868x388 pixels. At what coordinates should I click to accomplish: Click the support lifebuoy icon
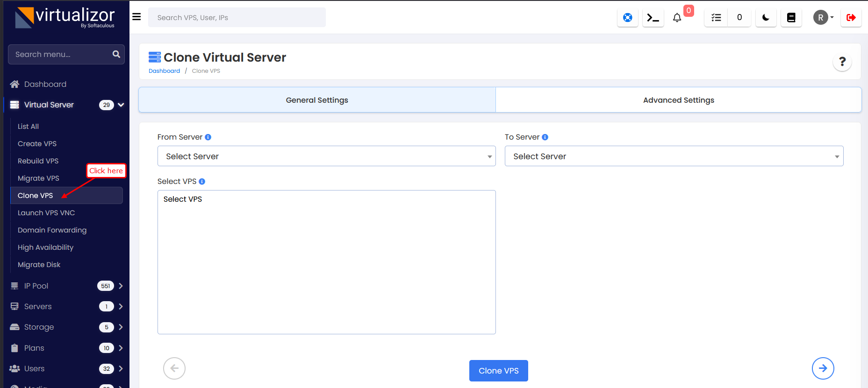[627, 18]
